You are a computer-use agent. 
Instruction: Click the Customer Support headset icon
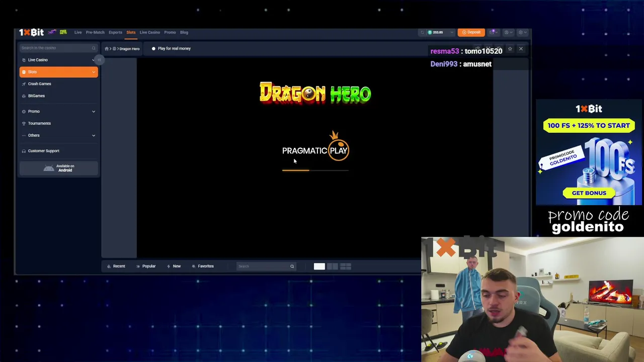pos(24,151)
